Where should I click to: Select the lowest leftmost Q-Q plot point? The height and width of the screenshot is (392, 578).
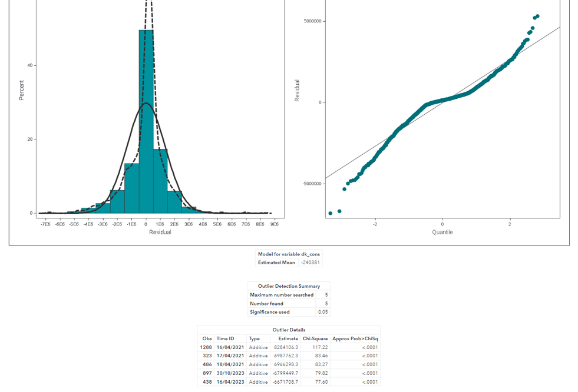331,213
